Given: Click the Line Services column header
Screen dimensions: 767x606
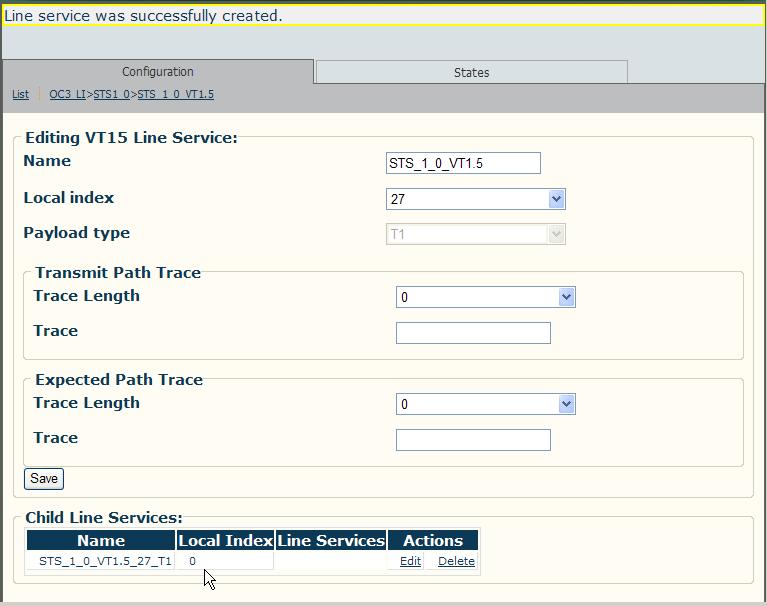Looking at the screenshot, I should (x=331, y=540).
